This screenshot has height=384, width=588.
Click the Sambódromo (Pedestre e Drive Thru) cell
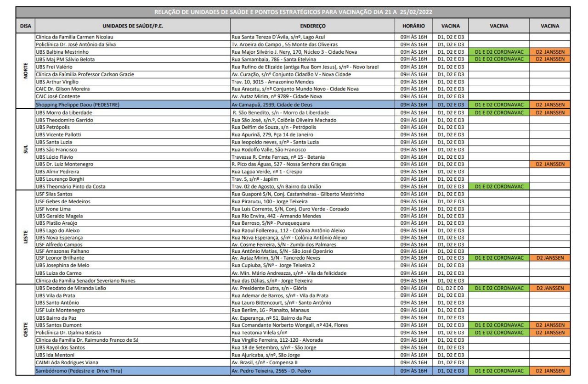click(x=132, y=371)
